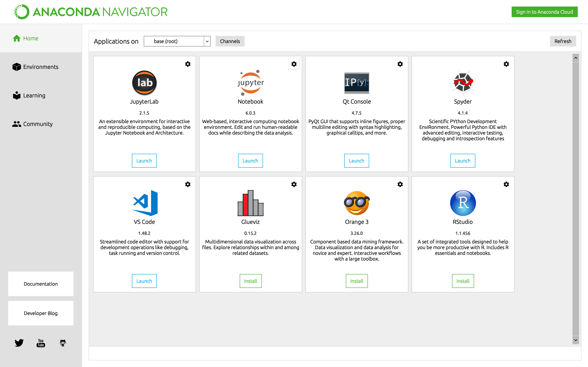
Task: Open RStudio tile gear options
Action: [x=506, y=185]
